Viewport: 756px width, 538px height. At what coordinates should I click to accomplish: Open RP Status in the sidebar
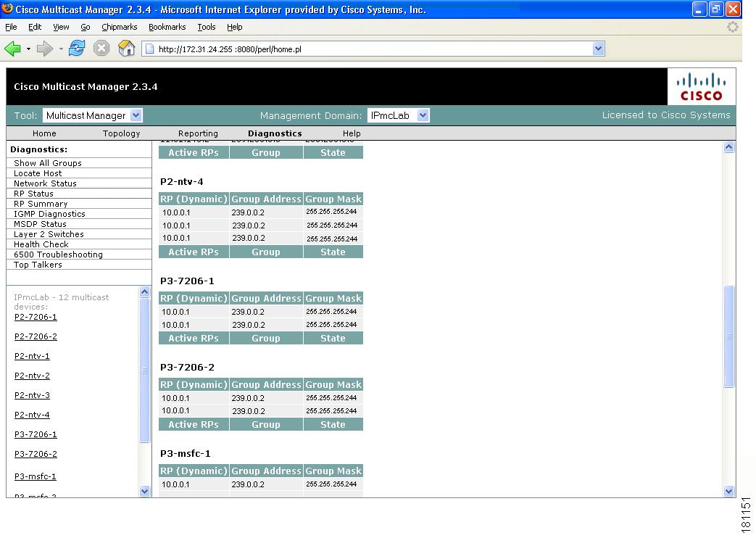(34, 194)
